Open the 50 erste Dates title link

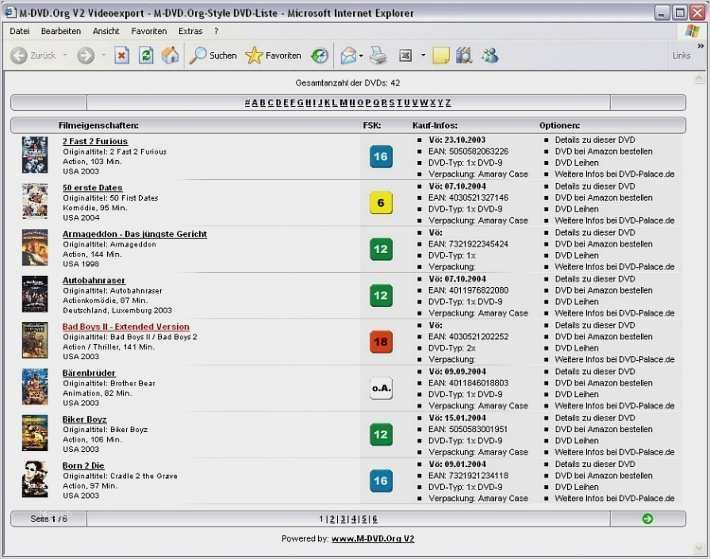click(92, 187)
